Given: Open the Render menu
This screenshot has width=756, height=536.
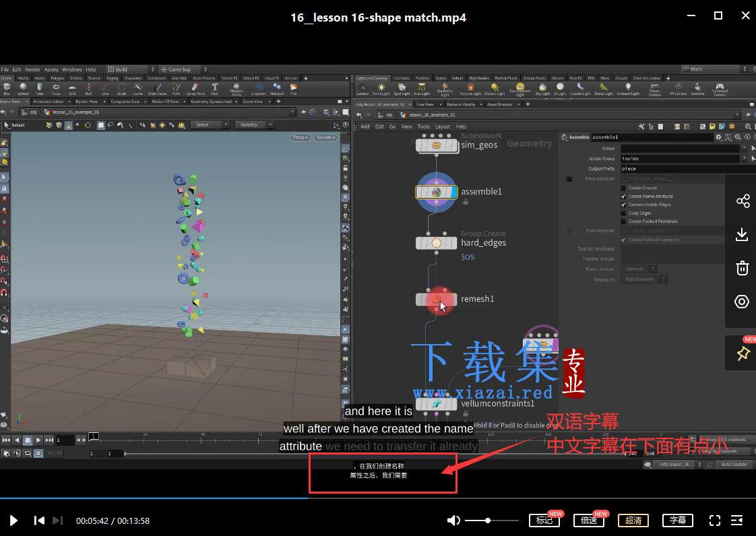Looking at the screenshot, I should tap(33, 69).
